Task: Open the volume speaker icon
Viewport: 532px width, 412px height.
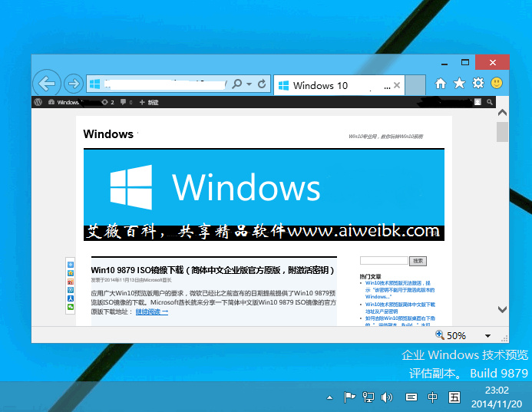Action: tap(387, 397)
